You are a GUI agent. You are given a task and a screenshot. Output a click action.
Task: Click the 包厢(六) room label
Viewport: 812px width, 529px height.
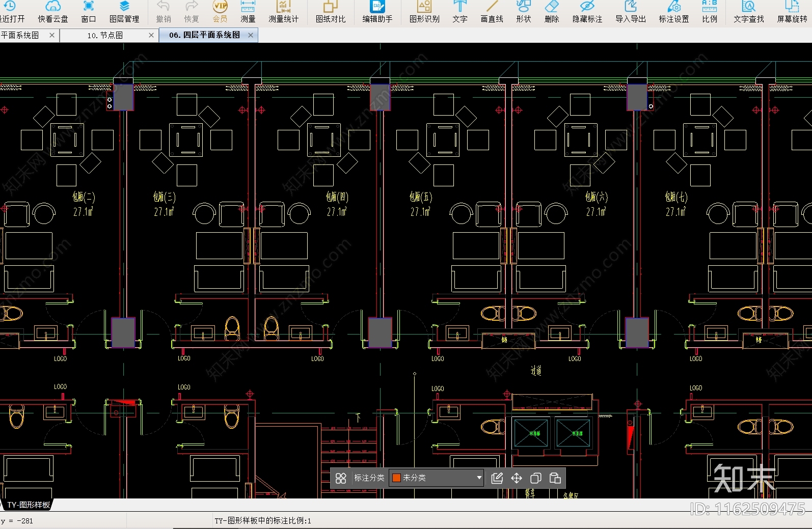597,197
